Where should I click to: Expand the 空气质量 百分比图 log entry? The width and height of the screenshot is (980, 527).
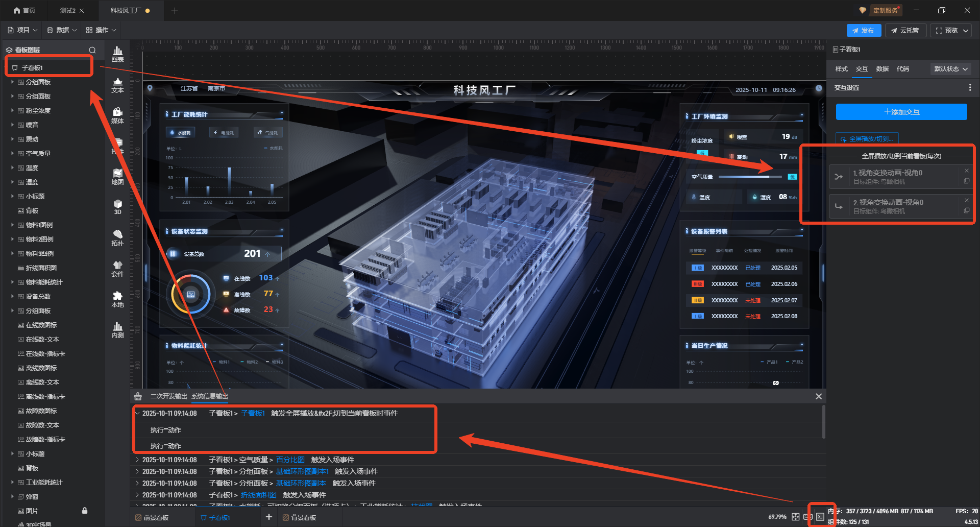[x=137, y=460]
